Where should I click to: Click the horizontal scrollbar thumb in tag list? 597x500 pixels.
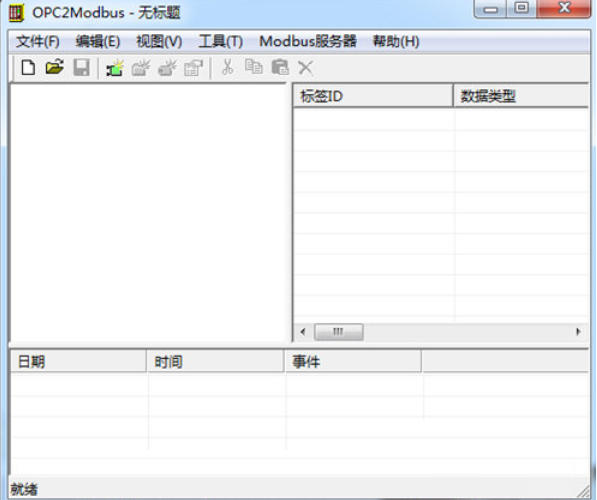[x=338, y=332]
